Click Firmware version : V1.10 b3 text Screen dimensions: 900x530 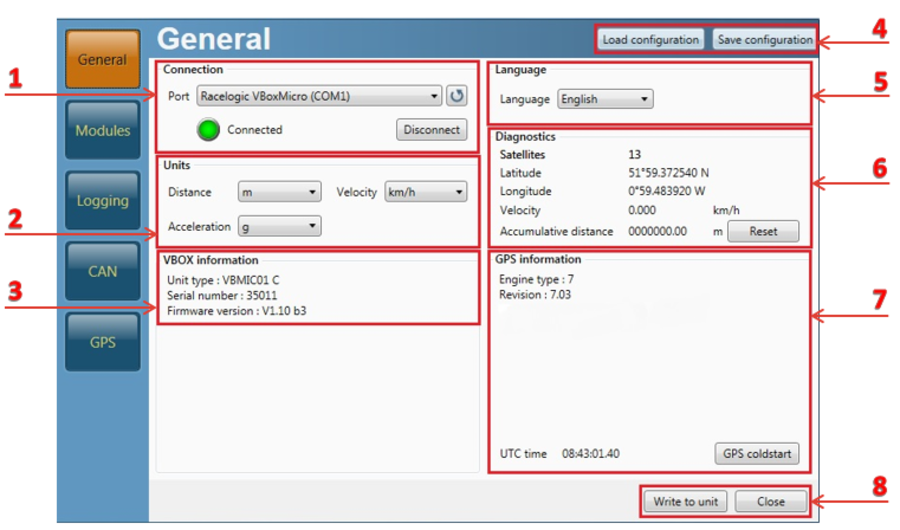click(236, 311)
